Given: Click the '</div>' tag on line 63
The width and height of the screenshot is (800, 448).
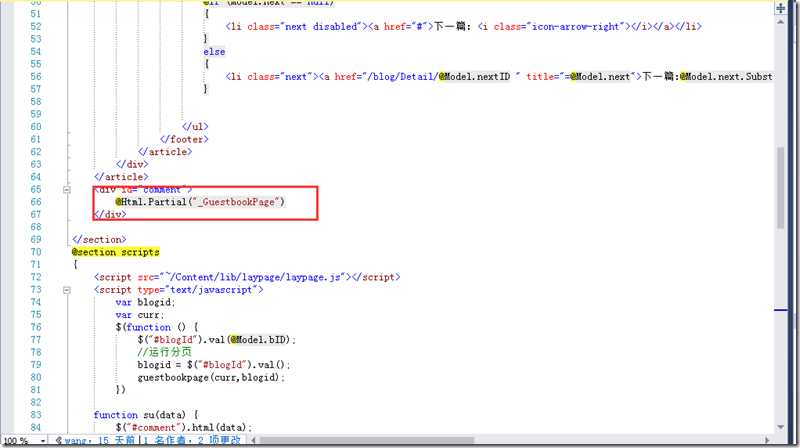Looking at the screenshot, I should [132, 164].
